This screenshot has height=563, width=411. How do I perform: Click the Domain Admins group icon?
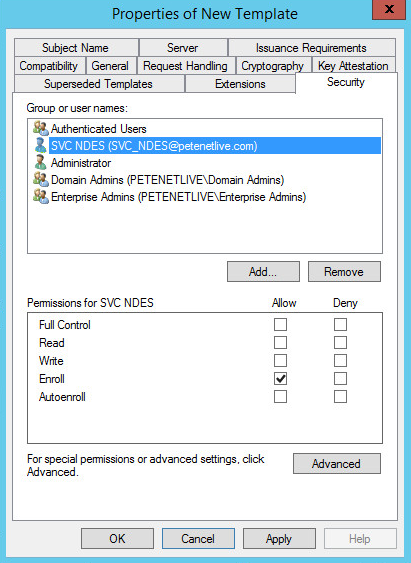tap(41, 180)
